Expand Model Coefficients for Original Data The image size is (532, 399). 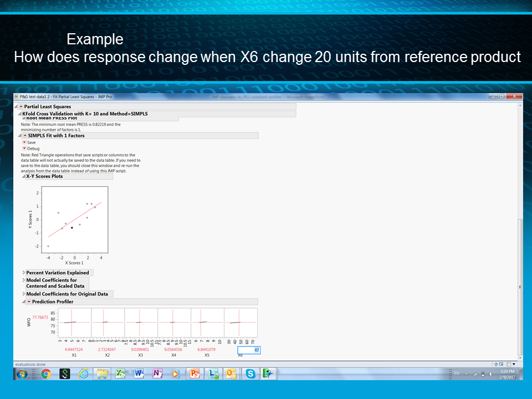23,294
